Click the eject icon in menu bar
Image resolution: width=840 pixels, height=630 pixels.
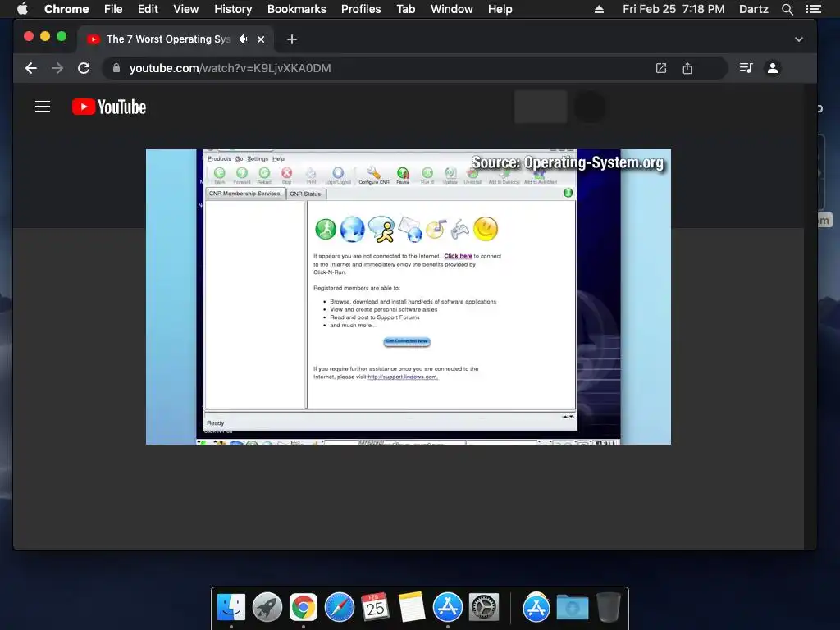click(599, 9)
